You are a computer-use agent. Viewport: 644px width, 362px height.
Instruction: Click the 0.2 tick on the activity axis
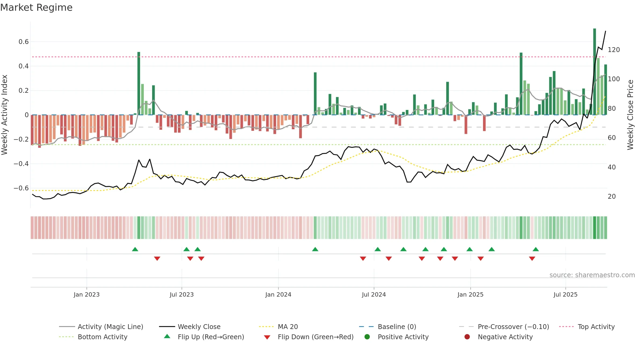tap(24, 90)
